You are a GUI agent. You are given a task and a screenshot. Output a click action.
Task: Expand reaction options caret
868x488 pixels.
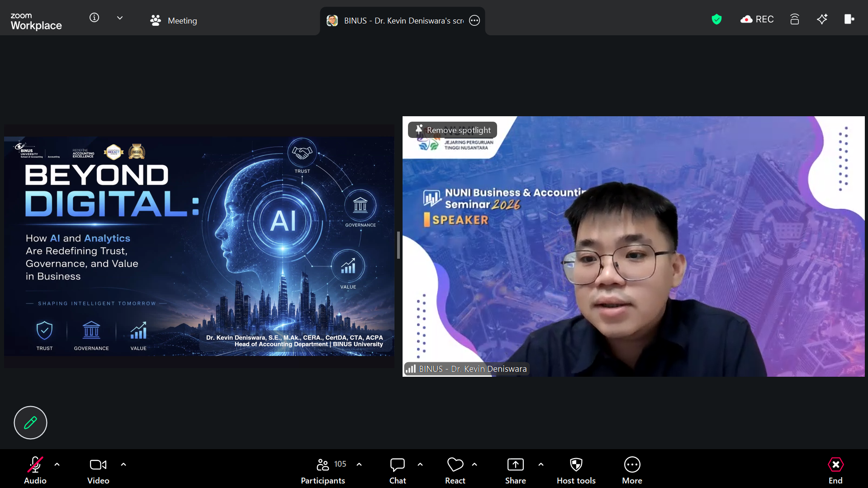pos(474,464)
